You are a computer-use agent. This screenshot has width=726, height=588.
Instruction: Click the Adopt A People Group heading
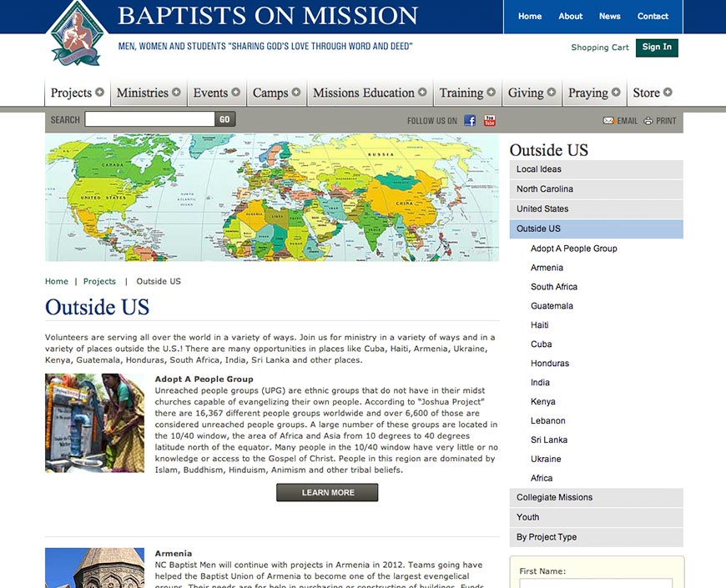point(204,379)
